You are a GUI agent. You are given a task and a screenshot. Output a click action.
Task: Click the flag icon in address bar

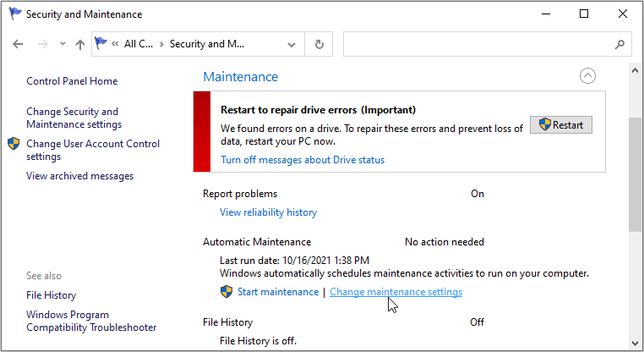(101, 43)
